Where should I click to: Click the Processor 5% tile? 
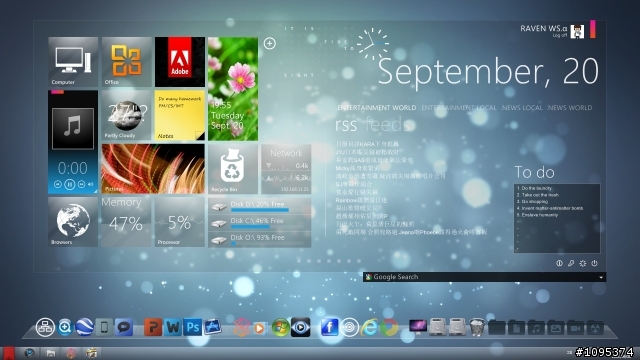pyautogui.click(x=180, y=222)
